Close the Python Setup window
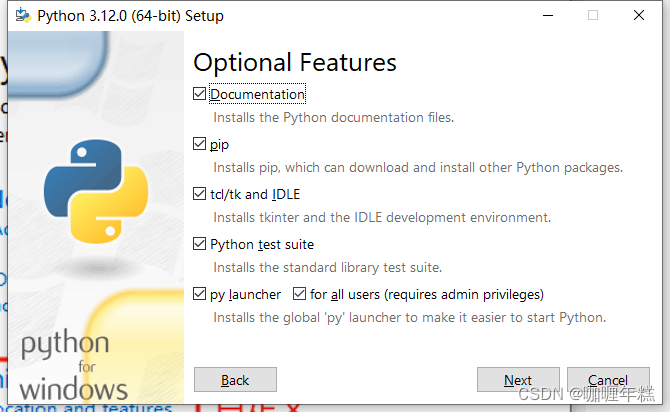 pos(639,15)
